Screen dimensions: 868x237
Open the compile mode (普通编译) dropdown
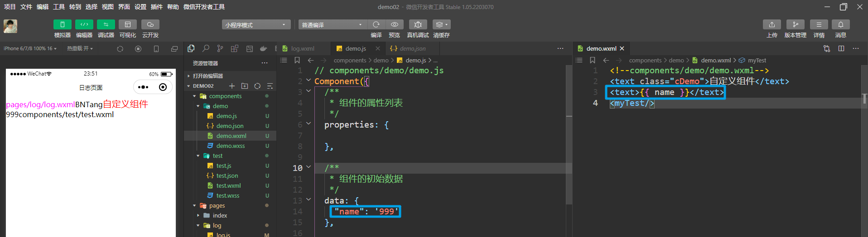click(x=333, y=25)
